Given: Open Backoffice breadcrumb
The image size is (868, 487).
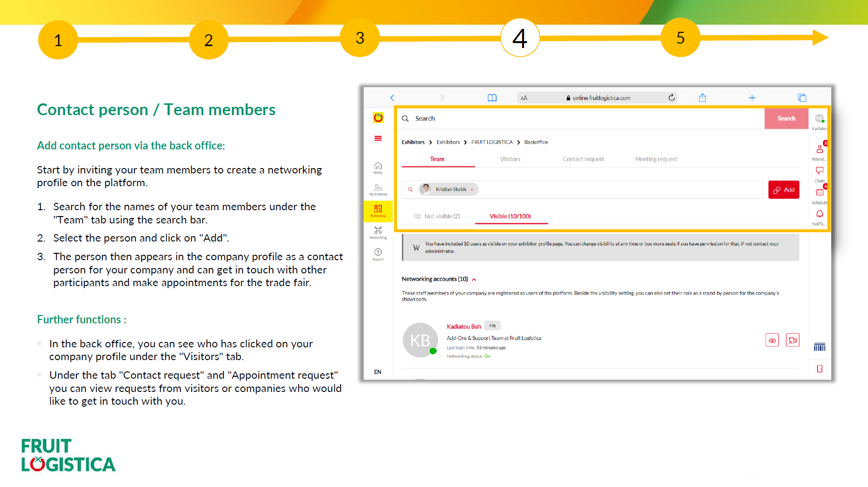Looking at the screenshot, I should (x=536, y=142).
